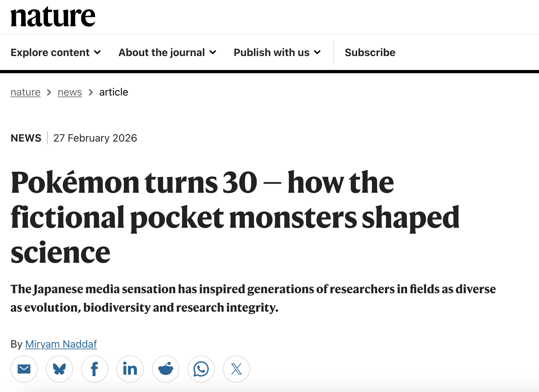This screenshot has width=539, height=392.
Task: Expand the Explore content menu
Action: (x=56, y=52)
